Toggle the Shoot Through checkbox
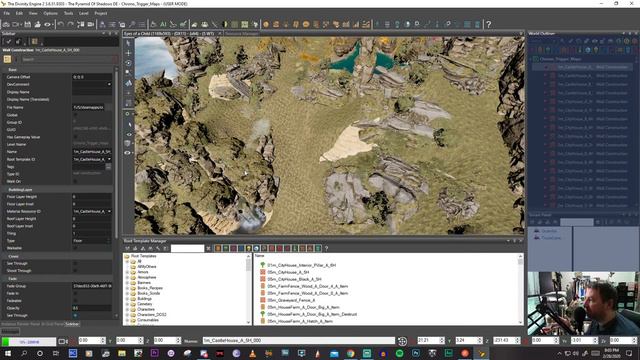 [75, 271]
